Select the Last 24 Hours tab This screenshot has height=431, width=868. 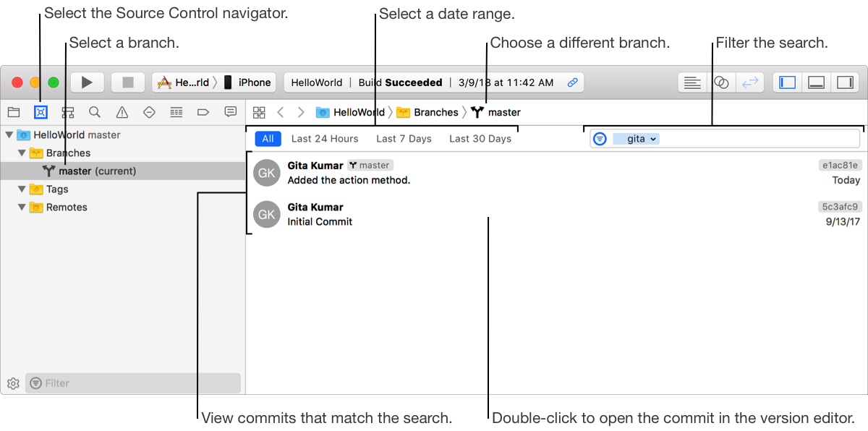(x=325, y=139)
